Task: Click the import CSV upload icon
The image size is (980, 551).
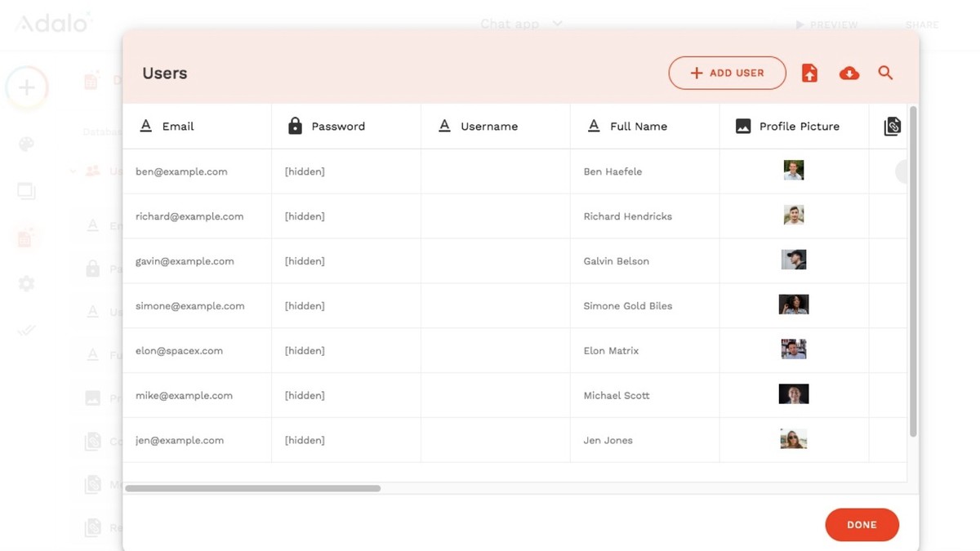Action: [809, 73]
